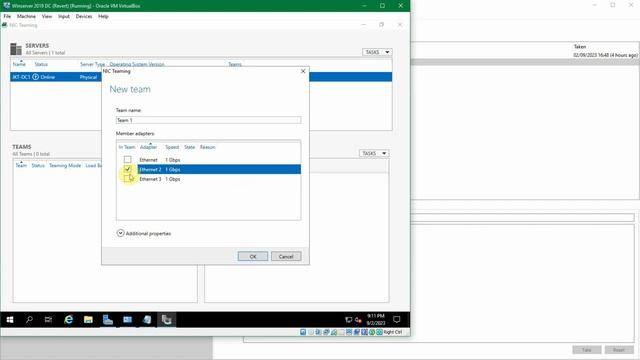Sort adapters by Reason column header

coord(207,147)
